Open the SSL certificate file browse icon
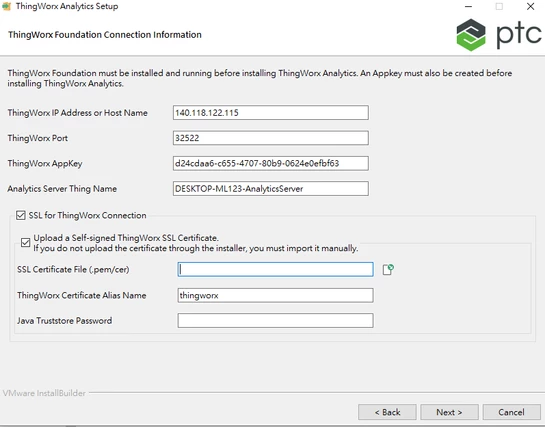545x427 pixels. coord(388,270)
